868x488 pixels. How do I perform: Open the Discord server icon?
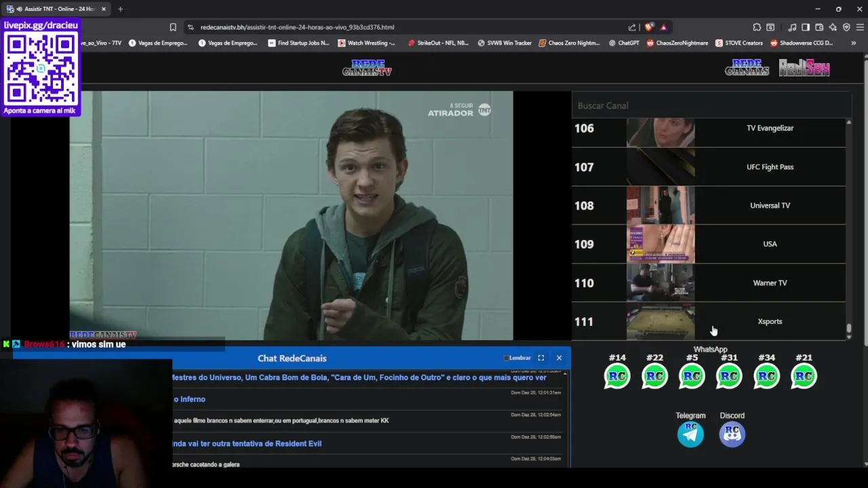732,434
